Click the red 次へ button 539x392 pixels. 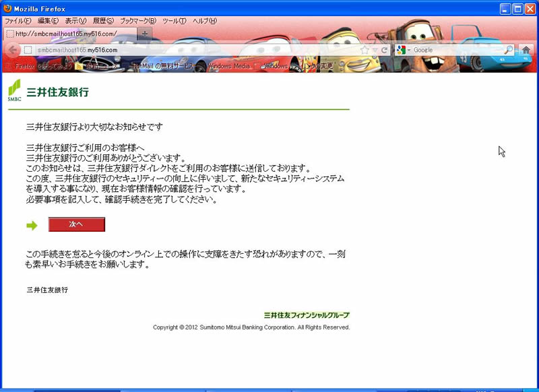click(77, 224)
